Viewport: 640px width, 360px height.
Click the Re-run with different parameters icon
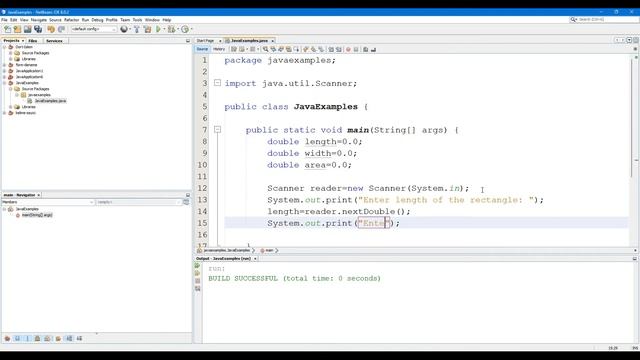tap(198, 273)
